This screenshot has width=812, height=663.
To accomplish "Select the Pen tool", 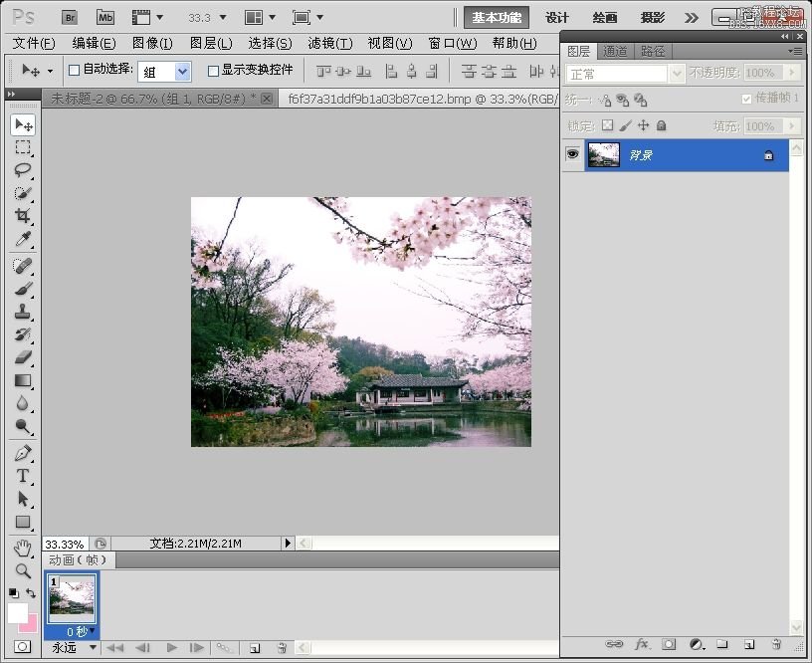I will pos(23,453).
